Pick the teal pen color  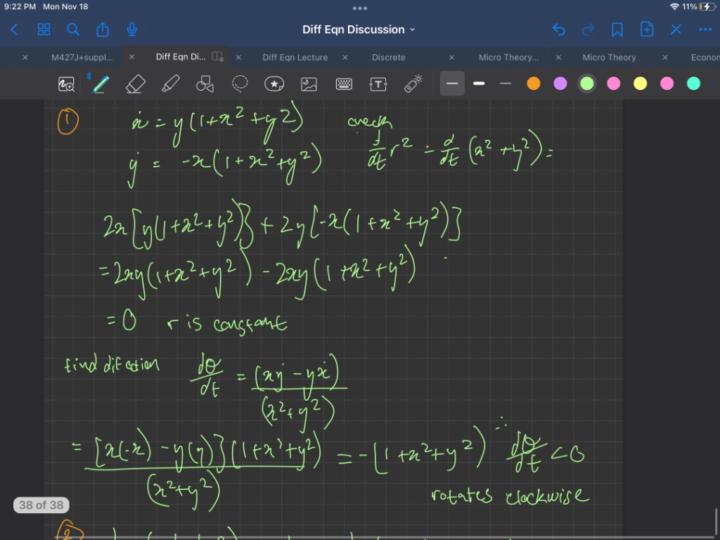(694, 84)
